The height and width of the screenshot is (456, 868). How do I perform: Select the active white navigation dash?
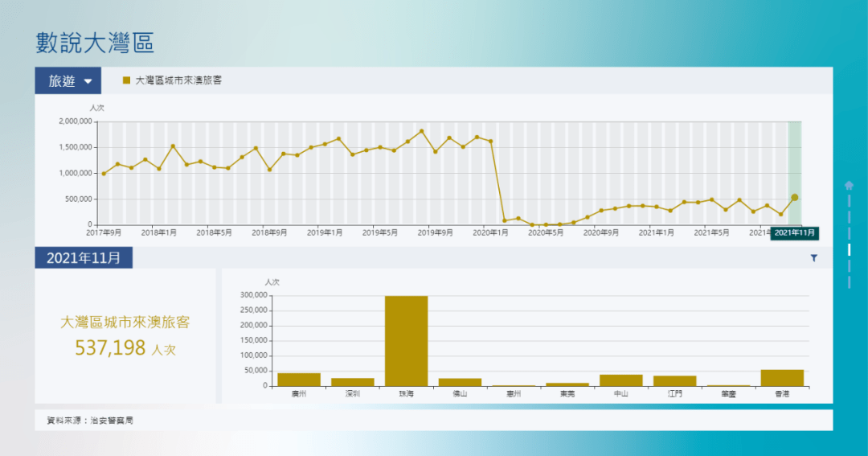click(849, 249)
